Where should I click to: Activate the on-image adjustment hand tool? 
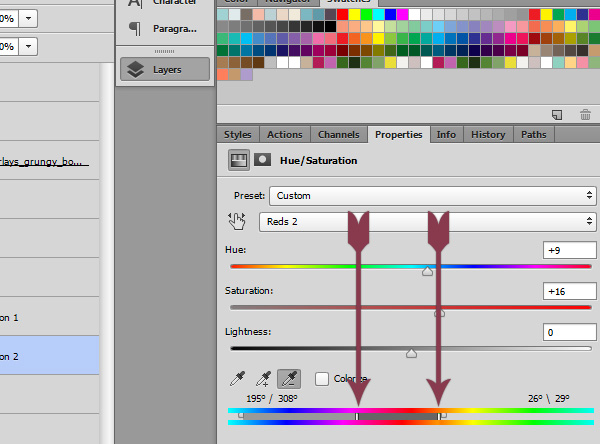tap(237, 222)
